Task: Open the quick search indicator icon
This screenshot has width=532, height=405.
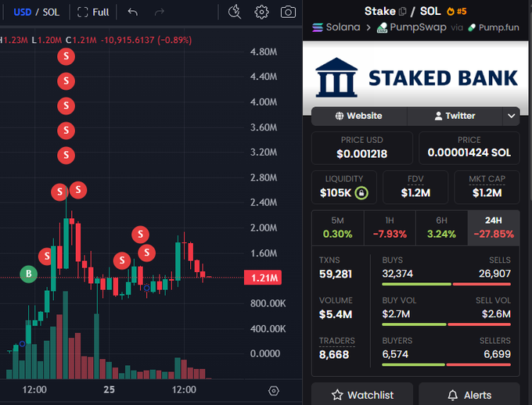Action: click(x=235, y=12)
